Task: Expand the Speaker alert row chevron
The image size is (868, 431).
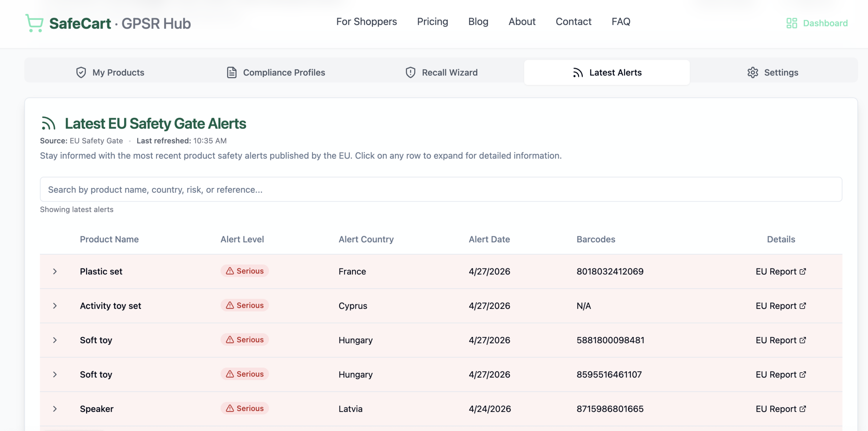Action: click(x=55, y=409)
